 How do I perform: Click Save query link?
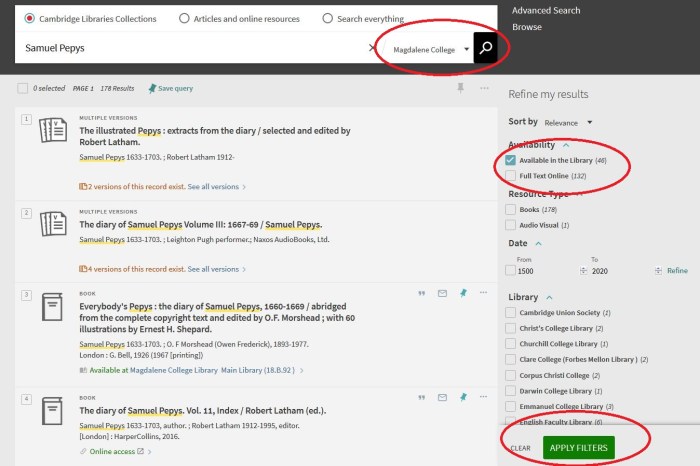175,88
